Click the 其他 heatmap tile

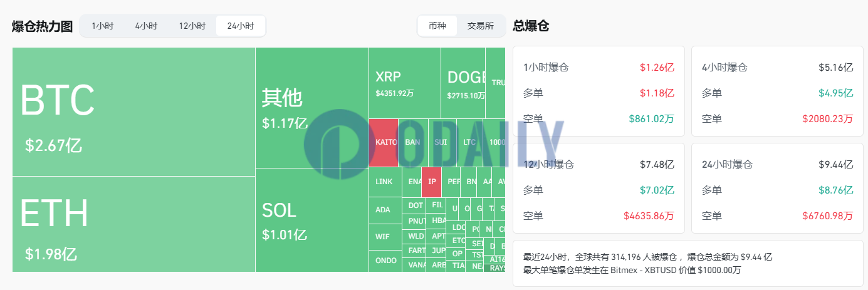[x=311, y=108]
